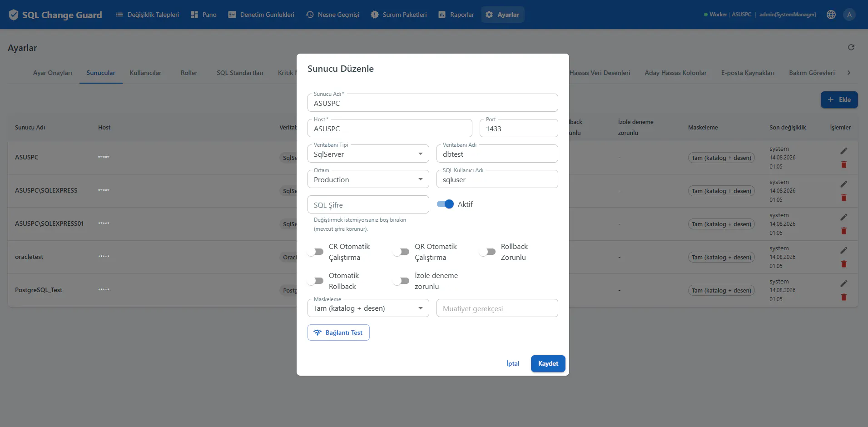Viewport: 868px width, 427px height.
Task: Open Denetim Günlükleri in top navigation
Action: [261, 15]
